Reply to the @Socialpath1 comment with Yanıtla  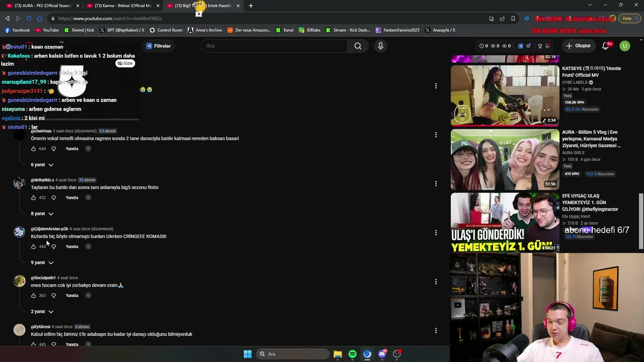point(72,296)
